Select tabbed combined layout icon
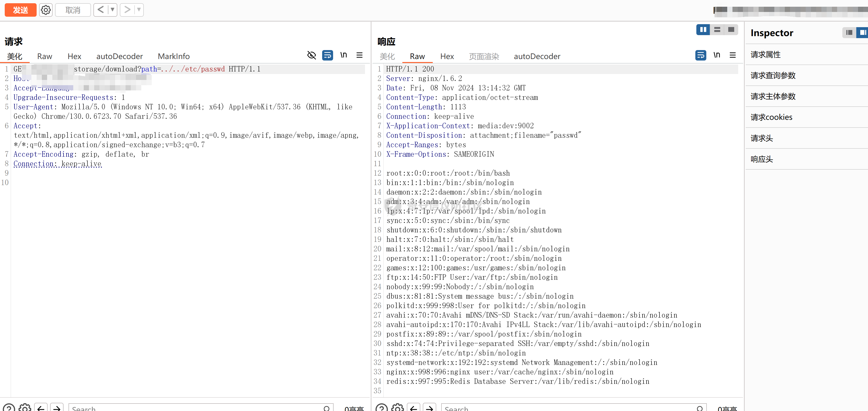The width and height of the screenshot is (868, 411). [x=731, y=30]
